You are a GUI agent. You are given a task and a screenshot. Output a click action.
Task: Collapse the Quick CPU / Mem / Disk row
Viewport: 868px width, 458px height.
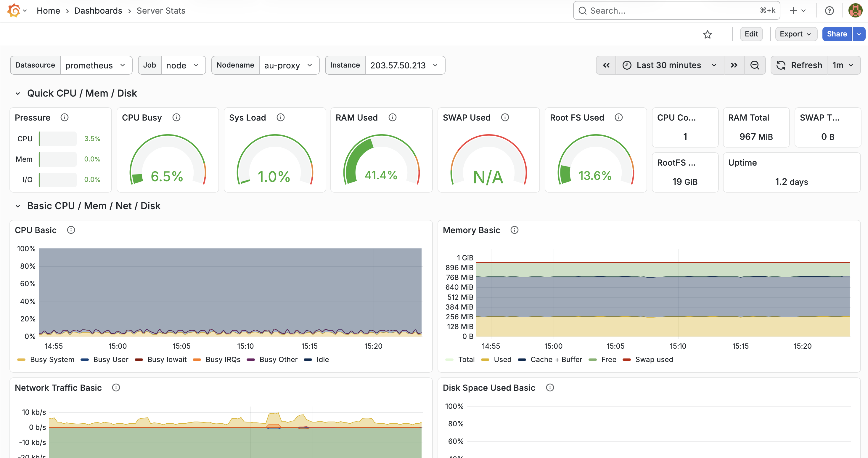(18, 93)
